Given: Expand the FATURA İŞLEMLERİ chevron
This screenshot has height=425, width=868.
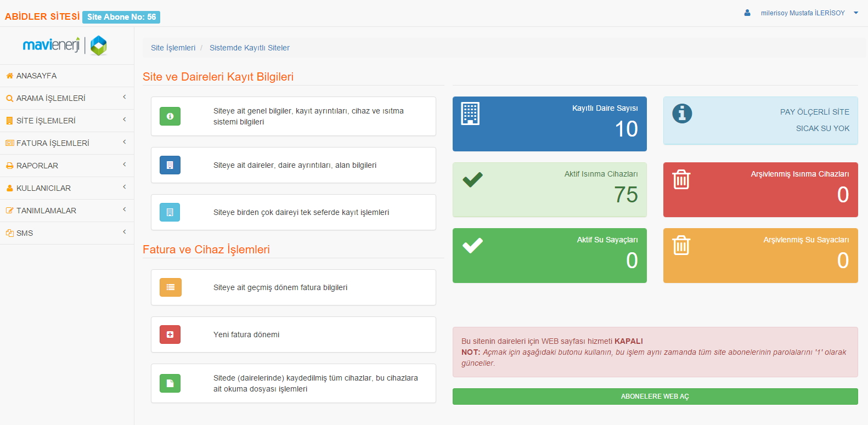Looking at the screenshot, I should [125, 142].
